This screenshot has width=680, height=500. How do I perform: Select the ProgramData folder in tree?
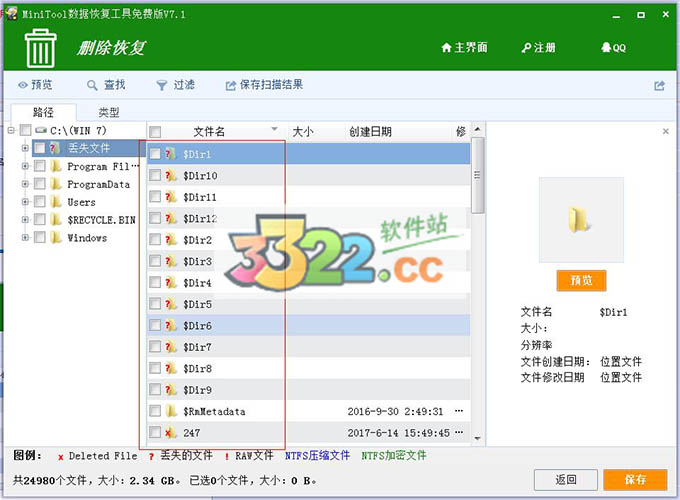[x=98, y=184]
